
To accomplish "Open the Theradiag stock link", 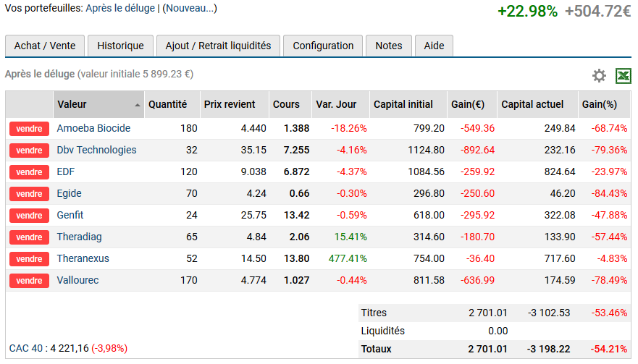I will pos(80,237).
